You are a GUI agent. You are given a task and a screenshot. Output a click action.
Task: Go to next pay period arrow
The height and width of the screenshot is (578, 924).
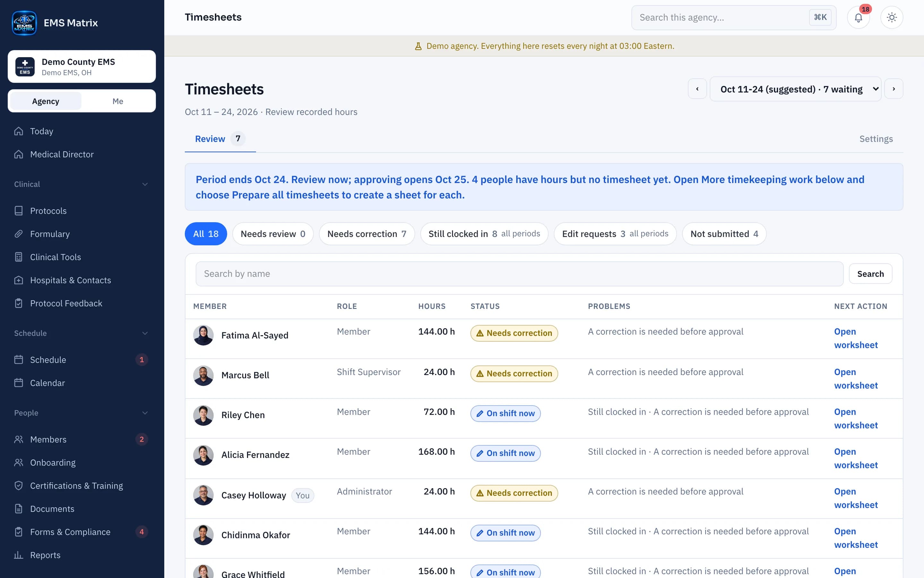pyautogui.click(x=894, y=89)
